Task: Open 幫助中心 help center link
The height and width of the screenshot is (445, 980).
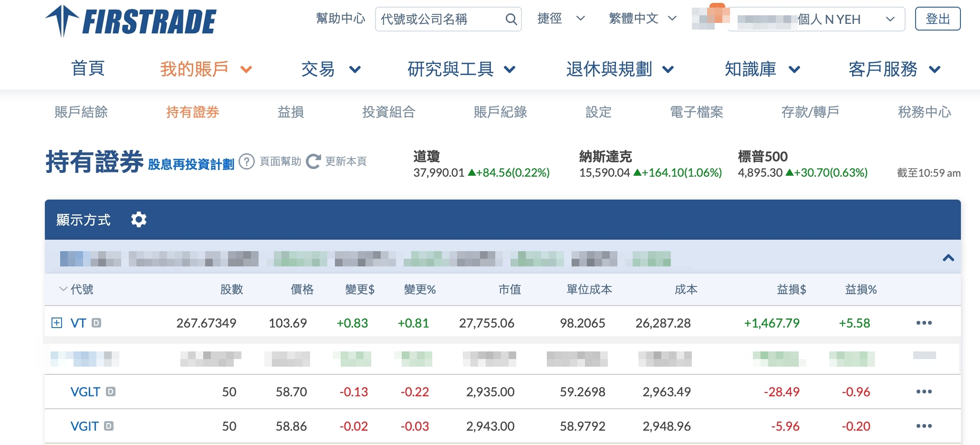Action: tap(341, 19)
